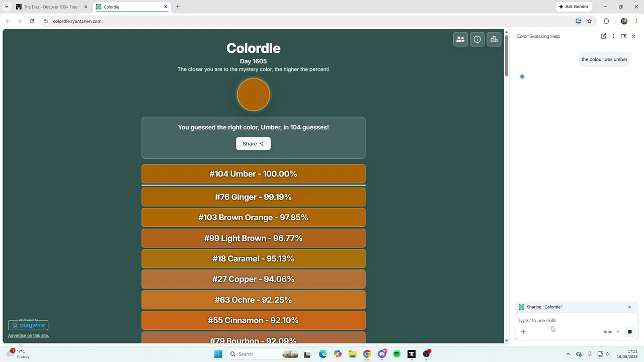This screenshot has width=644, height=362.
Task: Click the Ask Gemini button
Action: point(574,7)
